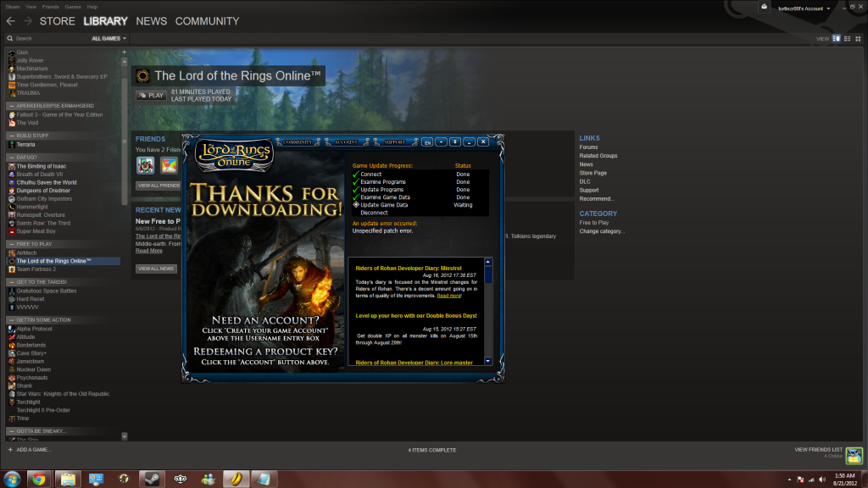Open the Games menu
This screenshot has width=868, height=488.
tap(73, 7)
